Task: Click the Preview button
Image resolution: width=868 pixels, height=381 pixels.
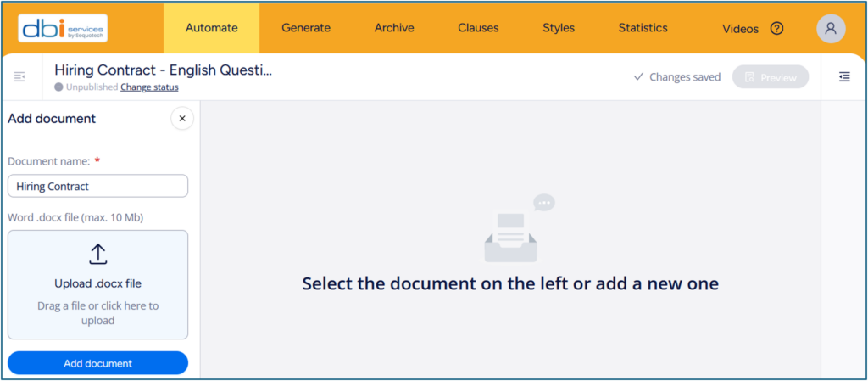Action: pyautogui.click(x=771, y=77)
